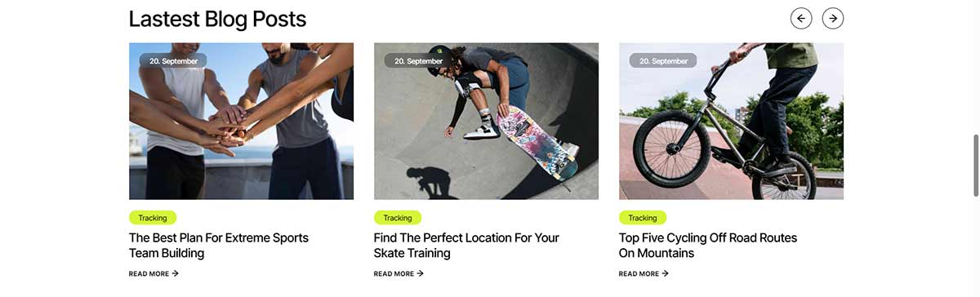Click the 20. September badge on first image

(172, 61)
